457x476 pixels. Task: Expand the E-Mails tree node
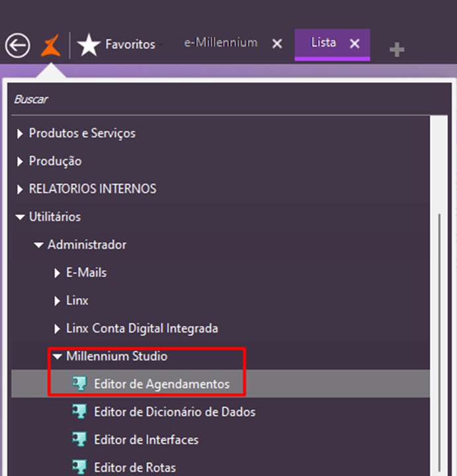(x=58, y=273)
